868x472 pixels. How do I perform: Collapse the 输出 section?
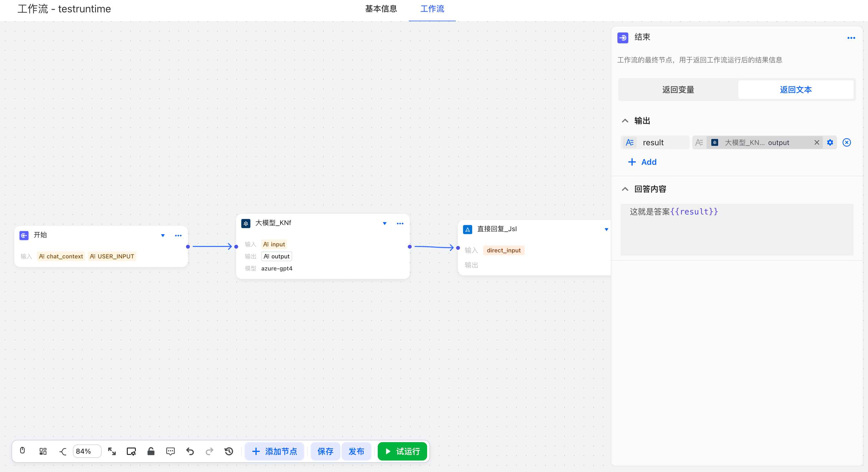point(625,121)
